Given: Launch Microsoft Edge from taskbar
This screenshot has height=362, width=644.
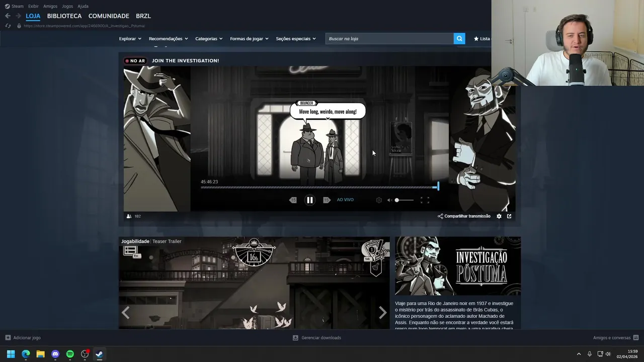Looking at the screenshot, I should tap(26, 354).
